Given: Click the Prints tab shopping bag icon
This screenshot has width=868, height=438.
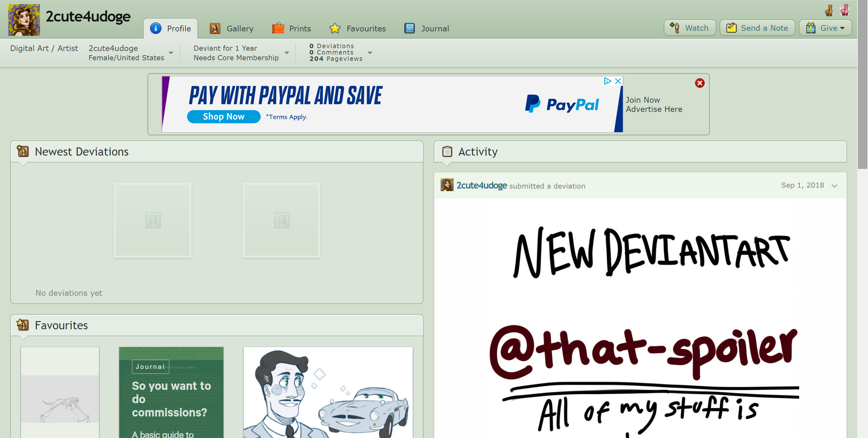Looking at the screenshot, I should coord(278,28).
